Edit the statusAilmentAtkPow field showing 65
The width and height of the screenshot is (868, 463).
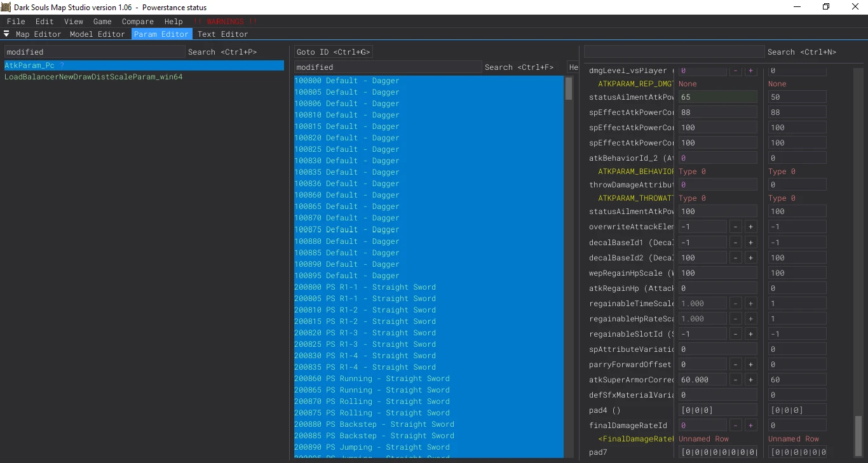[718, 97]
